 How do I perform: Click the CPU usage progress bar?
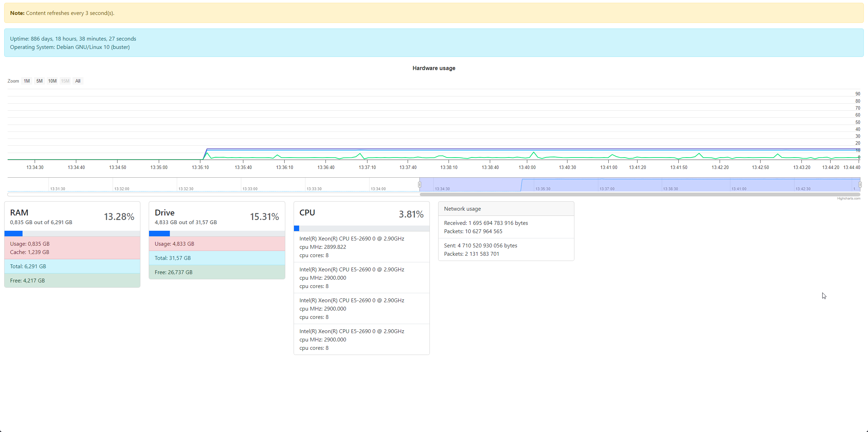tap(362, 228)
